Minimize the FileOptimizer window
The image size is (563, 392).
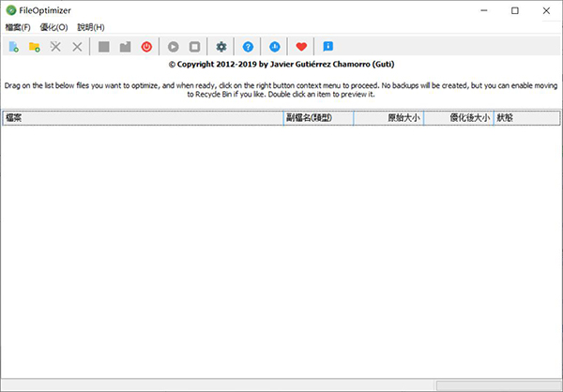(483, 10)
